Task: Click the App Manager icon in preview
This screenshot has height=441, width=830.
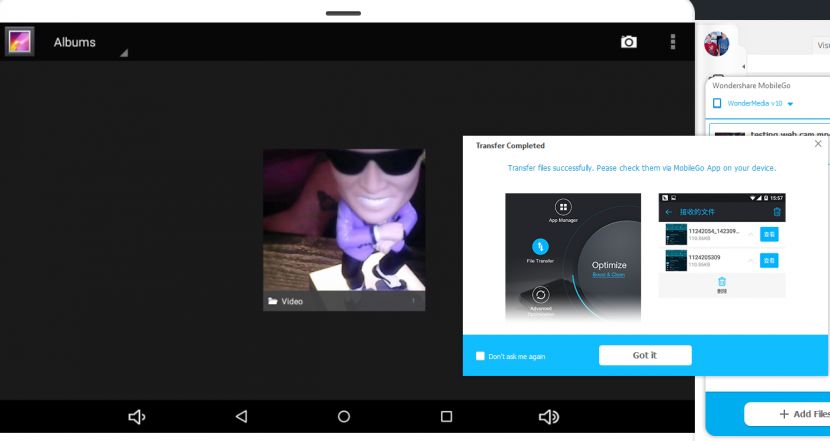Action: pos(563,207)
